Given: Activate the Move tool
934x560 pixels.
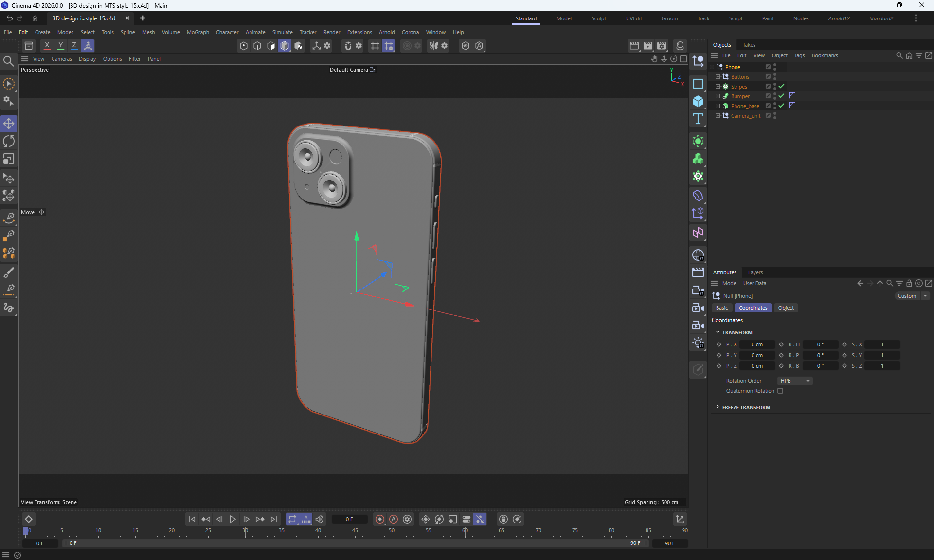Looking at the screenshot, I should [x=9, y=124].
